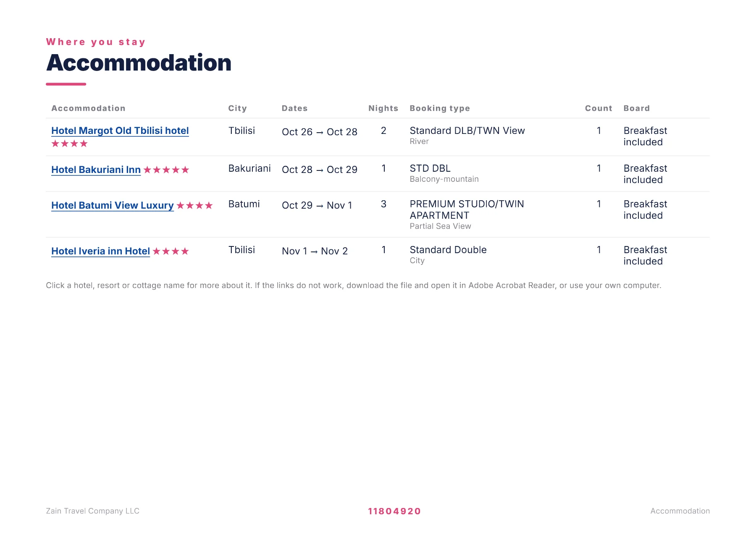Click the 'River' room view detail

[x=419, y=141]
